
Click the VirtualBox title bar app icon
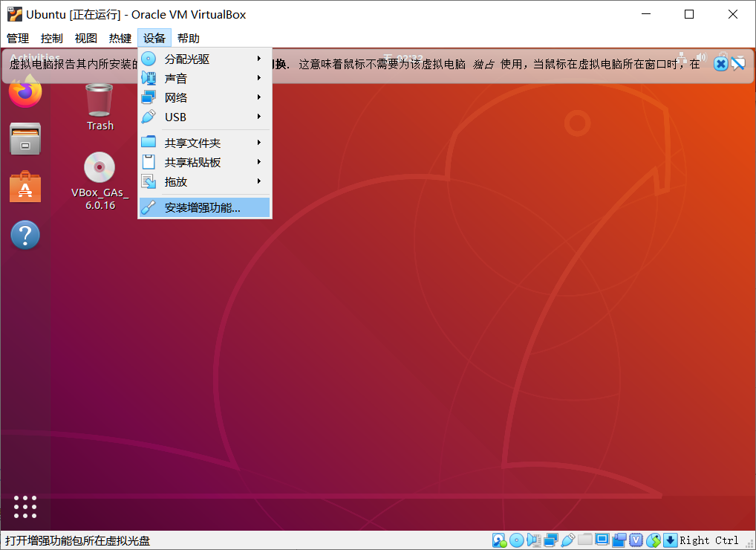pyautogui.click(x=15, y=14)
